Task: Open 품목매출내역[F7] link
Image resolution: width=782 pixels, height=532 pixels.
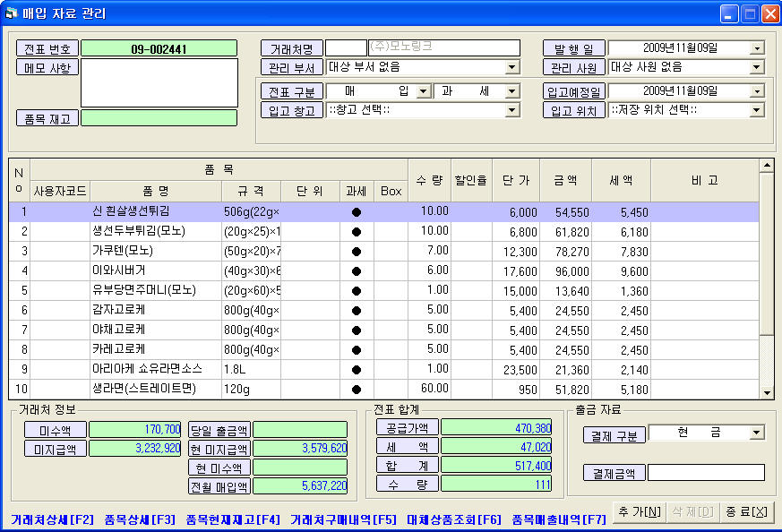Action: [x=559, y=519]
